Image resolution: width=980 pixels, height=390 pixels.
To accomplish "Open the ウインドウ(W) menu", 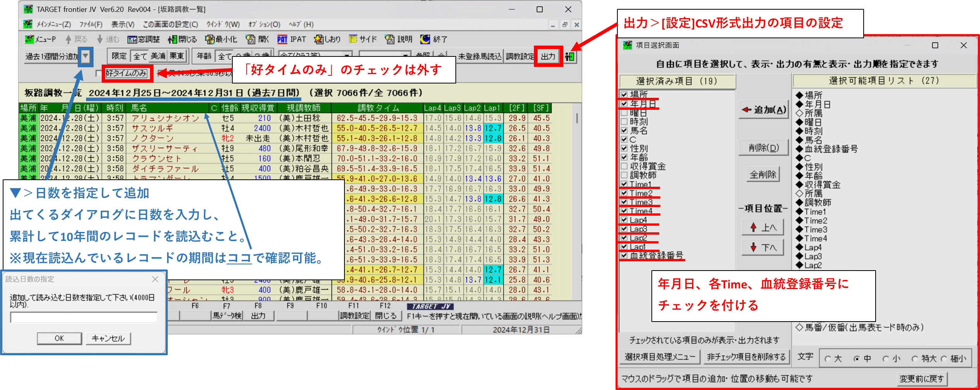I will point(223,24).
